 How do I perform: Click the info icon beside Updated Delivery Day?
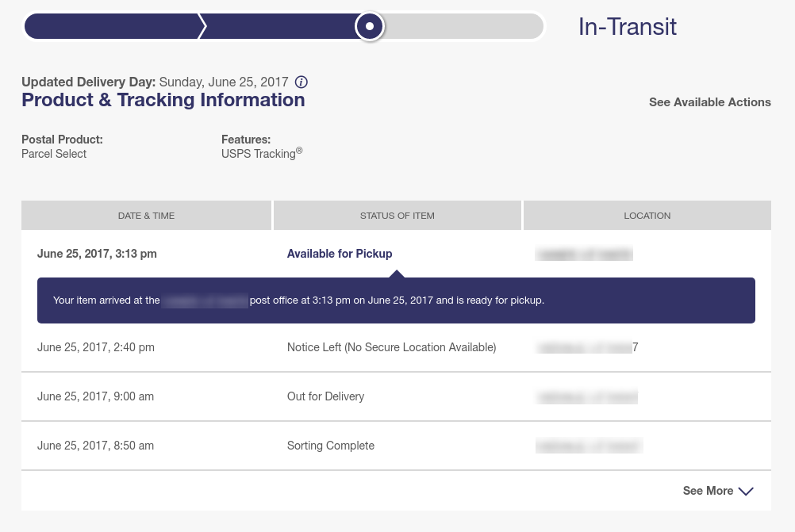tap(301, 82)
